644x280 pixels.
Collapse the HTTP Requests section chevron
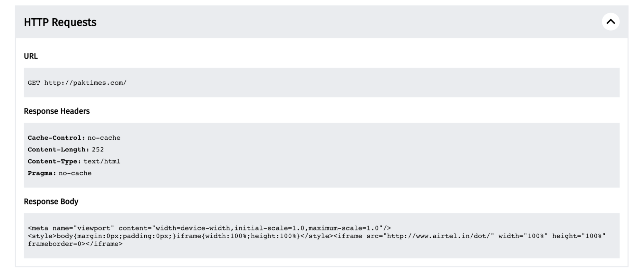click(x=610, y=22)
